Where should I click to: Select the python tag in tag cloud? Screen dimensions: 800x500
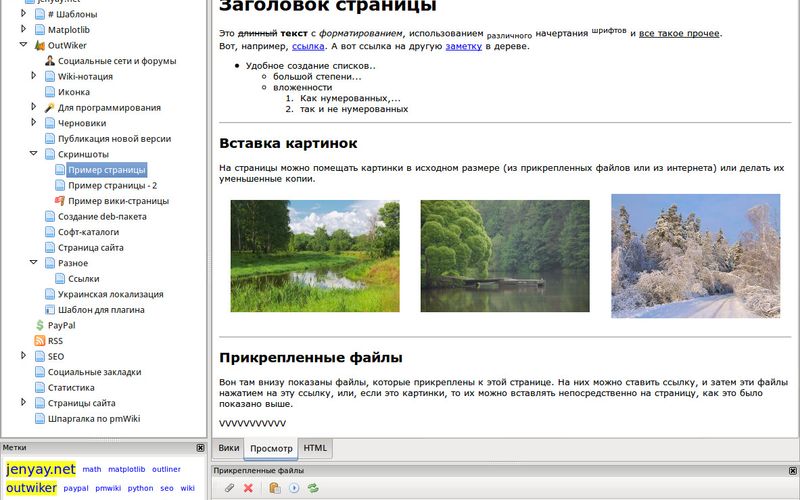[x=140, y=489]
